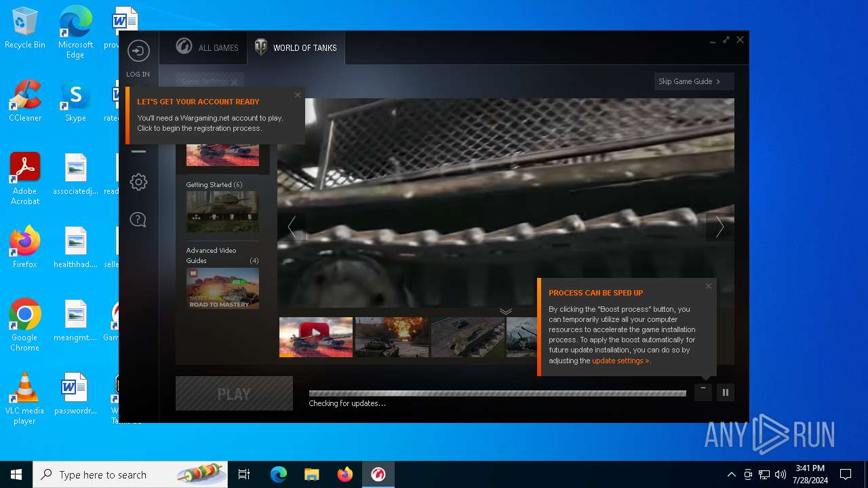The image size is (868, 488).
Task: Switch to the World of Tanks tab
Action: [296, 47]
